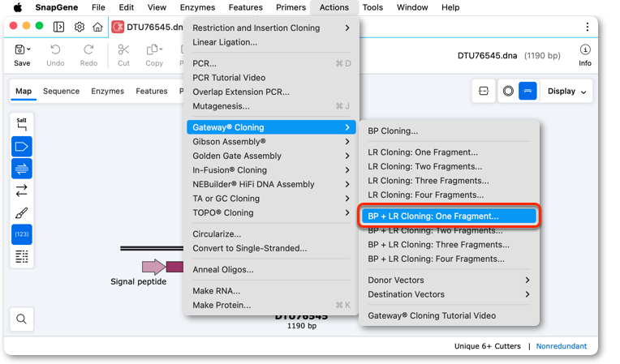
Task: Switch to linear map view
Action: click(527, 91)
